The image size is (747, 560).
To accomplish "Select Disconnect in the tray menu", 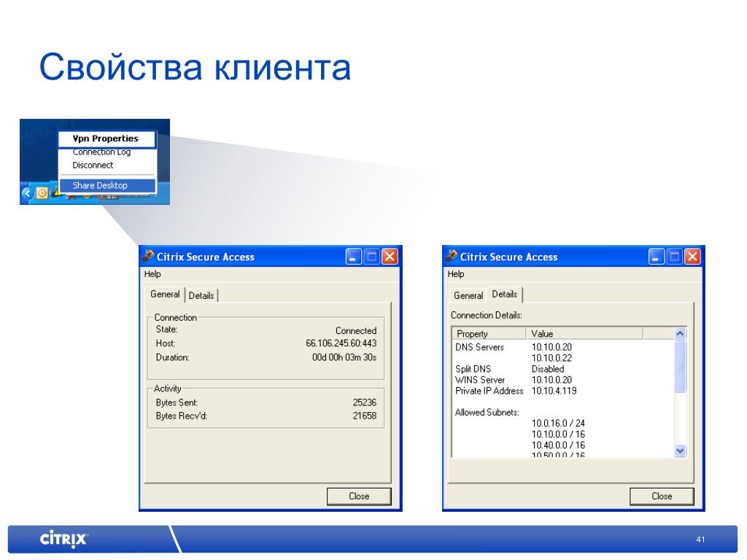I will coord(93,166).
